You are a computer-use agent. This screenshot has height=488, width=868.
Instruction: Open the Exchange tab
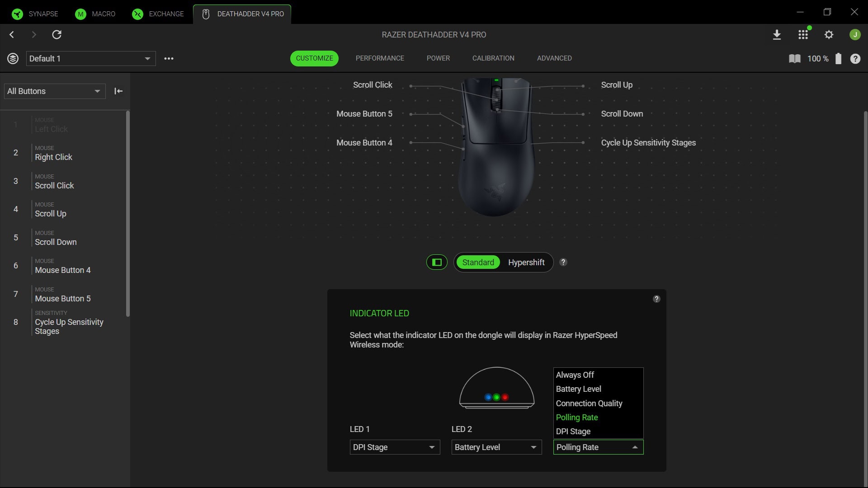pos(158,14)
